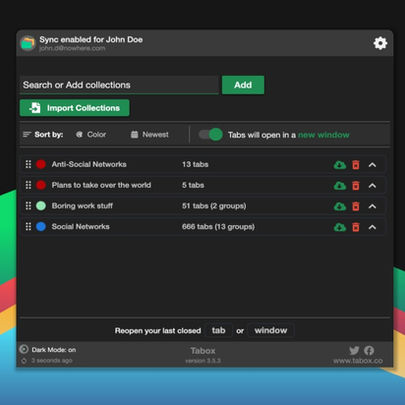This screenshot has width=405, height=405.
Task: Update Plans to take over the world via cloud icon
Action: 340,185
